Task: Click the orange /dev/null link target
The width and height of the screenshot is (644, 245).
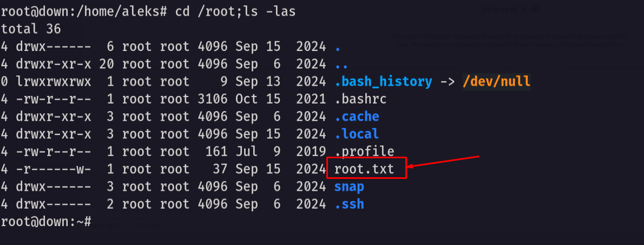Action: coord(496,81)
